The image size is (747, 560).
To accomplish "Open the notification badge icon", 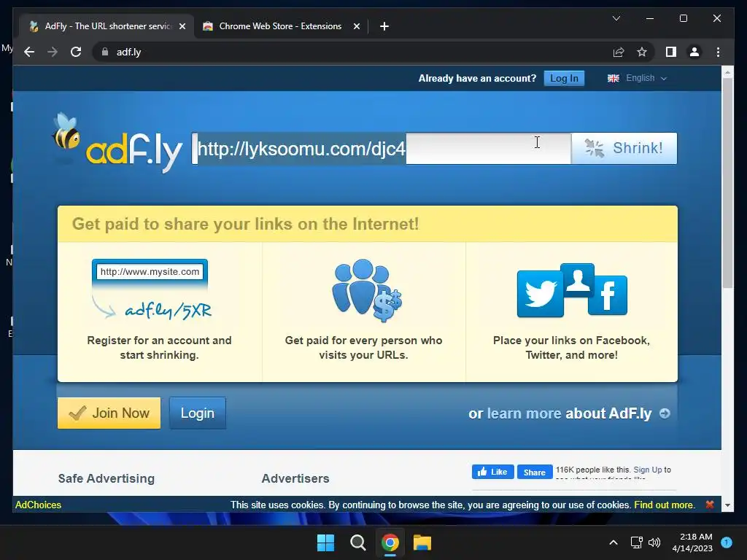I will point(726,542).
